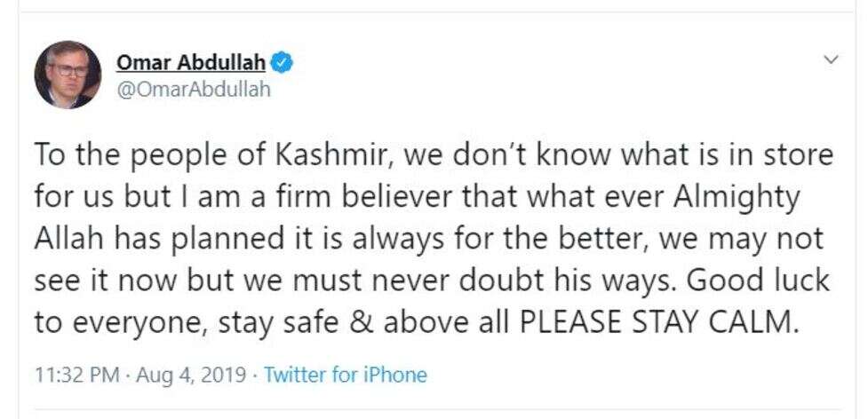868x419 pixels.
Task: Click the words stay safe in the last line
Action: 278,324
